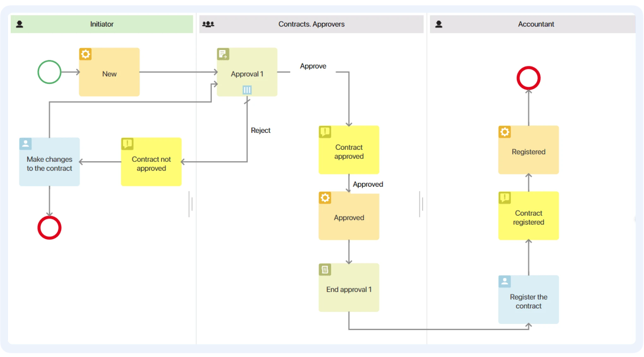Click the Reject transition label
The width and height of the screenshot is (644, 357).
[260, 130]
